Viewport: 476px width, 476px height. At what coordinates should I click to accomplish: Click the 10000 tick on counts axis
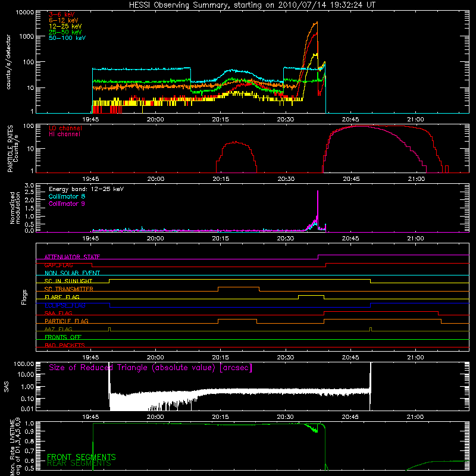[24, 12]
